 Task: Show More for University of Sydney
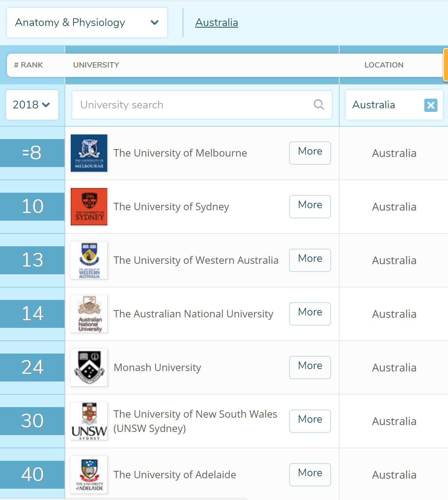[x=310, y=207]
